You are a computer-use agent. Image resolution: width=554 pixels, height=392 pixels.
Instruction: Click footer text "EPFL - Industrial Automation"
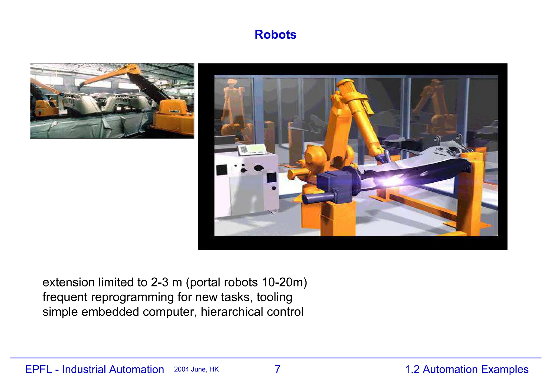94,369
